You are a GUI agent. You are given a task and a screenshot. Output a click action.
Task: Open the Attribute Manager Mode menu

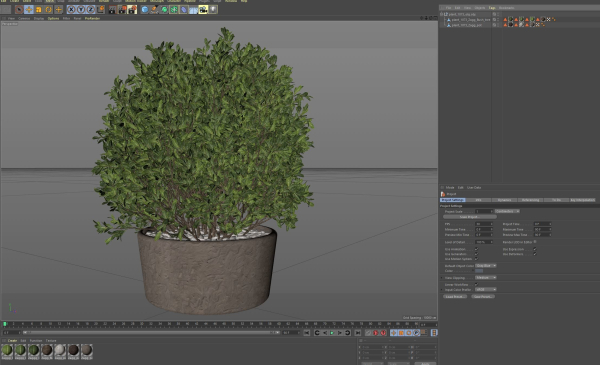(450, 187)
